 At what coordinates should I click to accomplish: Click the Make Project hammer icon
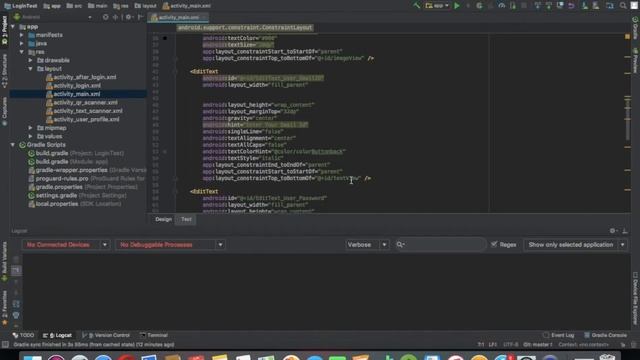(416, 6)
